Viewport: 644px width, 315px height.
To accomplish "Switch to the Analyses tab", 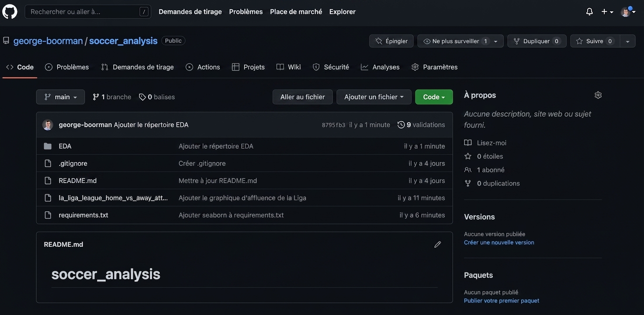I will tap(380, 67).
